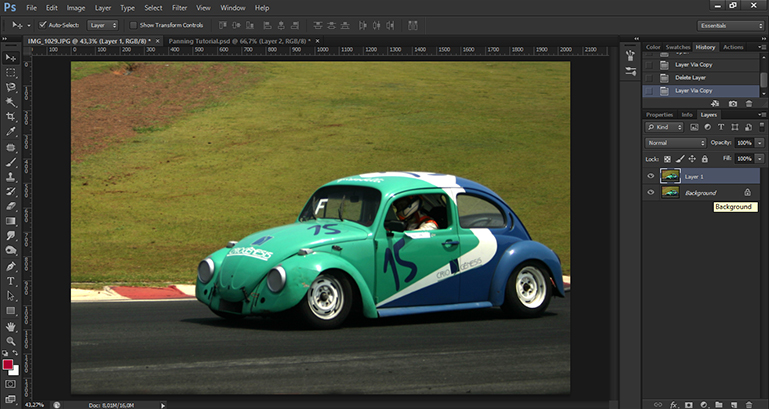This screenshot has height=409, width=769.
Task: Expand the layer Opacity dropdown arrow
Action: click(760, 143)
